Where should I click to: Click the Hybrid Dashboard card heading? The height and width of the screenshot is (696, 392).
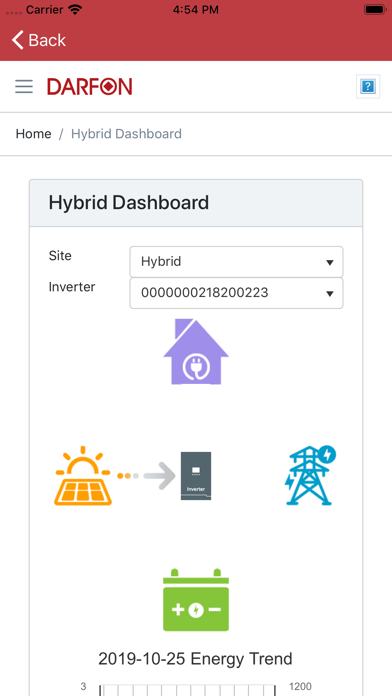pyautogui.click(x=129, y=203)
